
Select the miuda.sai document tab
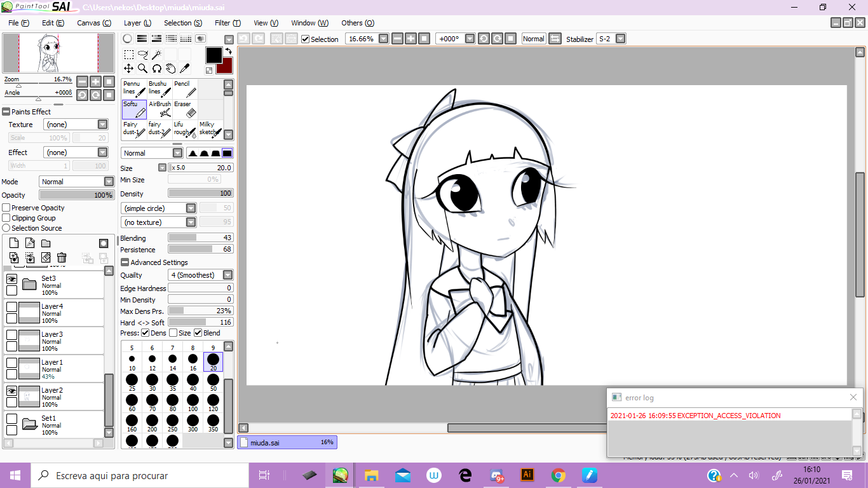coord(287,442)
